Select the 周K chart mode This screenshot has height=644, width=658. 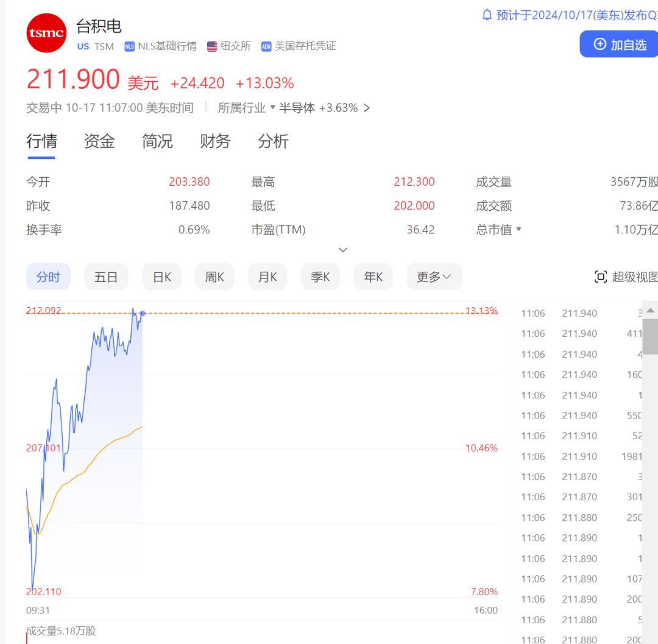click(214, 277)
